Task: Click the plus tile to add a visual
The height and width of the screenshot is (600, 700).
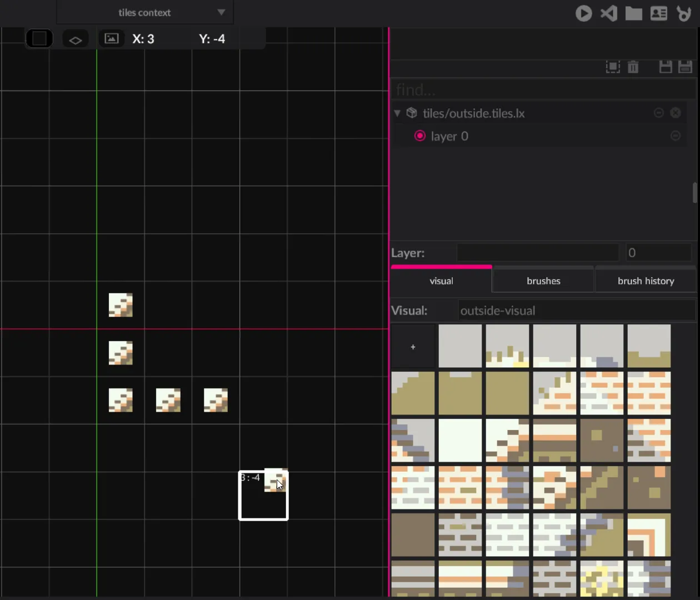Action: coord(413,347)
